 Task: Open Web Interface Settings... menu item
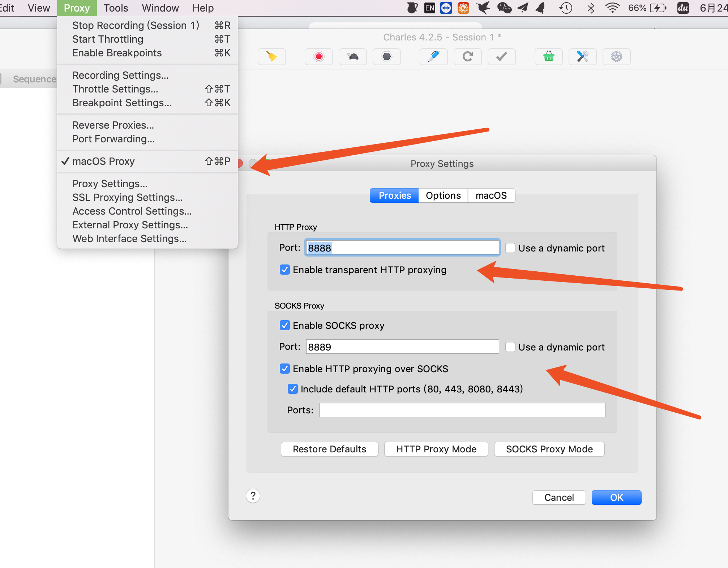tap(147, 238)
